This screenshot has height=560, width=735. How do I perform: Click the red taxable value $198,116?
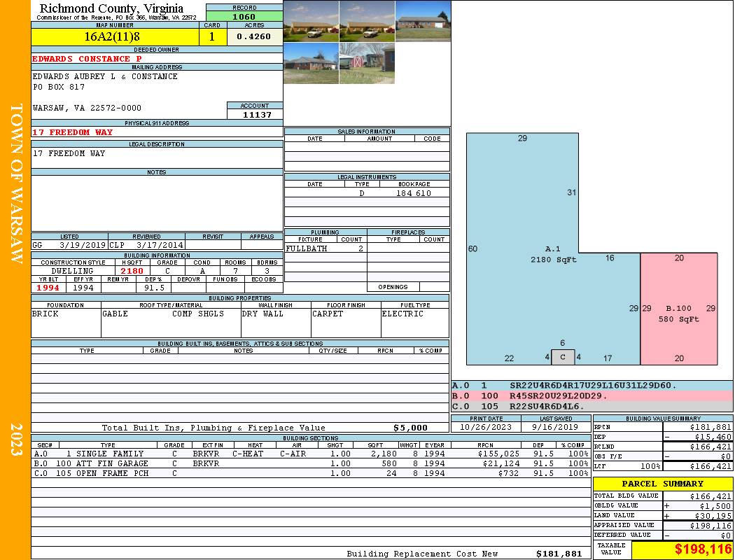coord(682,550)
